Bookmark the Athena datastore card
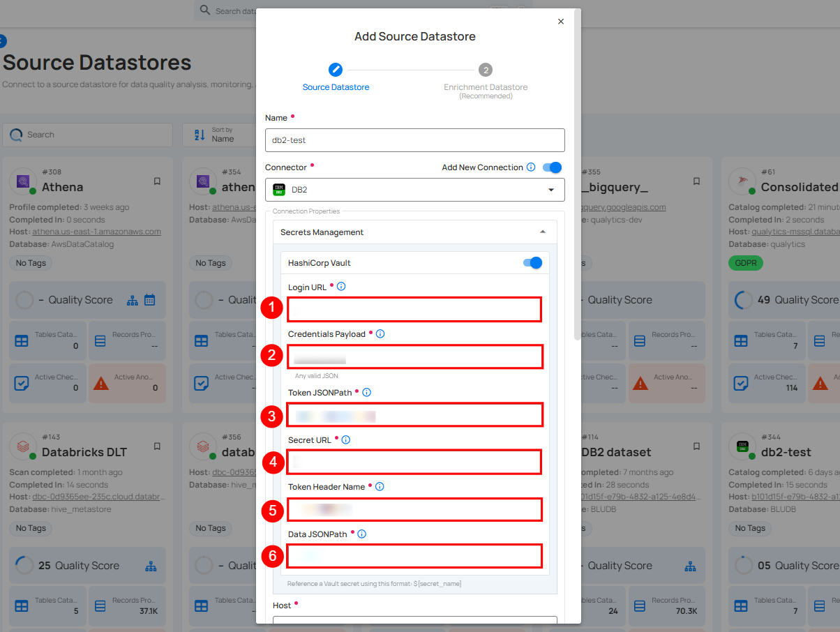 tap(157, 181)
